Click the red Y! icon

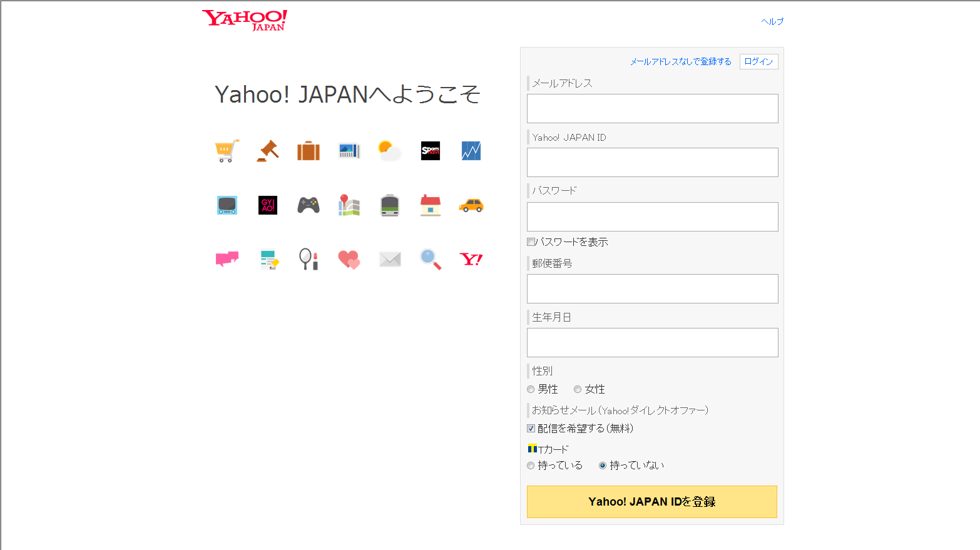pyautogui.click(x=471, y=259)
